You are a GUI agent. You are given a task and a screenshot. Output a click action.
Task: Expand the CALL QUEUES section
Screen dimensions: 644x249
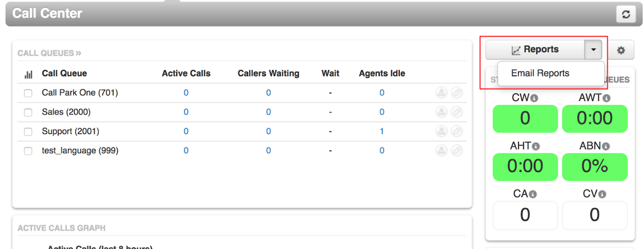pos(78,53)
